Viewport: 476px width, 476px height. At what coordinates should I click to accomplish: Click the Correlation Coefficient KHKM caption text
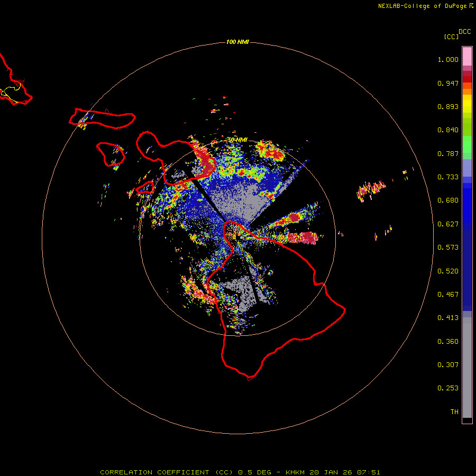click(240, 472)
